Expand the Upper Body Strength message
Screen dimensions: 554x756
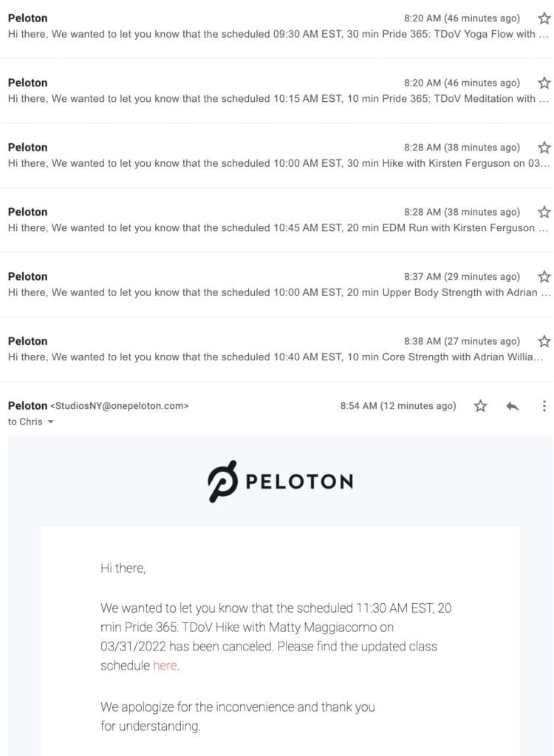(x=277, y=284)
